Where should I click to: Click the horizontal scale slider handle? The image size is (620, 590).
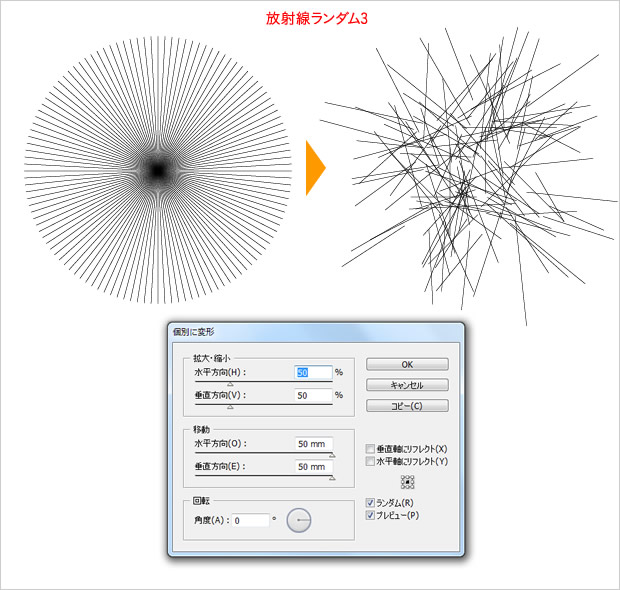point(230,384)
